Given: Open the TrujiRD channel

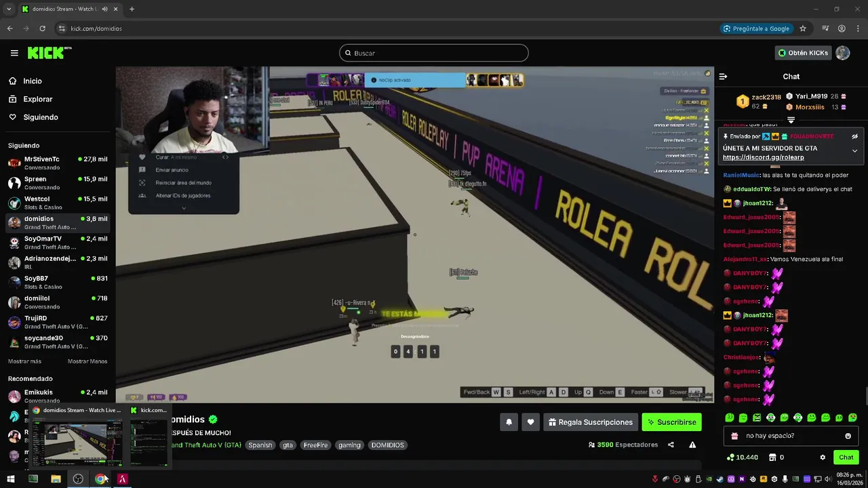Looking at the screenshot, I should 58,322.
